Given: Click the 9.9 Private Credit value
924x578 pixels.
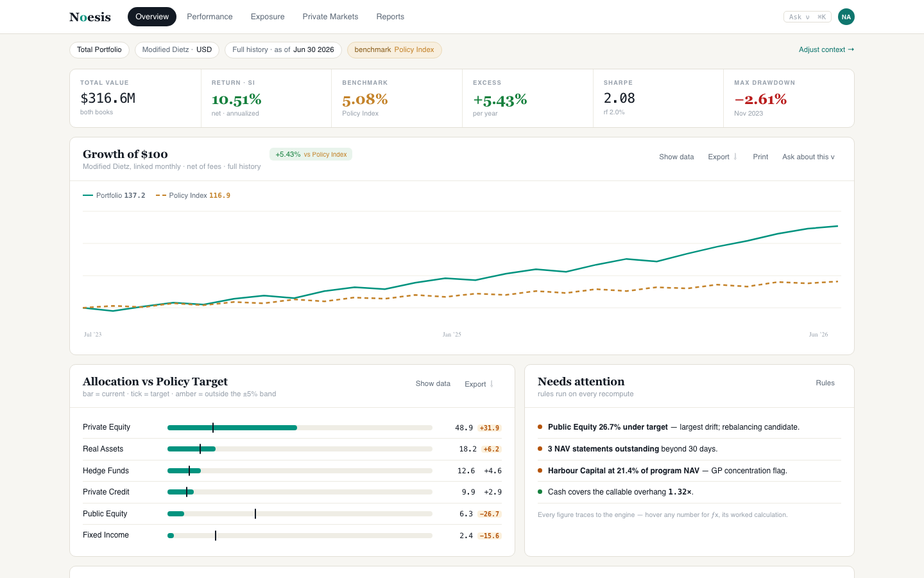Looking at the screenshot, I should [468, 492].
